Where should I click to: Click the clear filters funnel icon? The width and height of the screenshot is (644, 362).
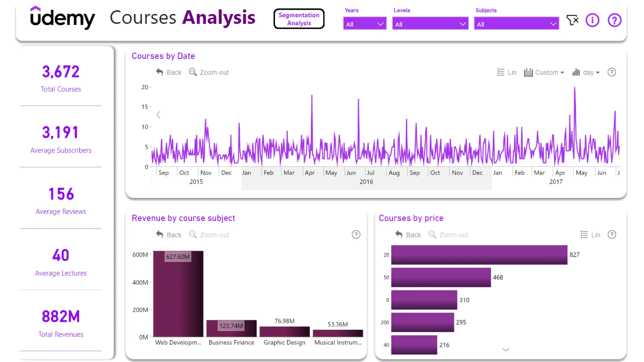point(572,20)
